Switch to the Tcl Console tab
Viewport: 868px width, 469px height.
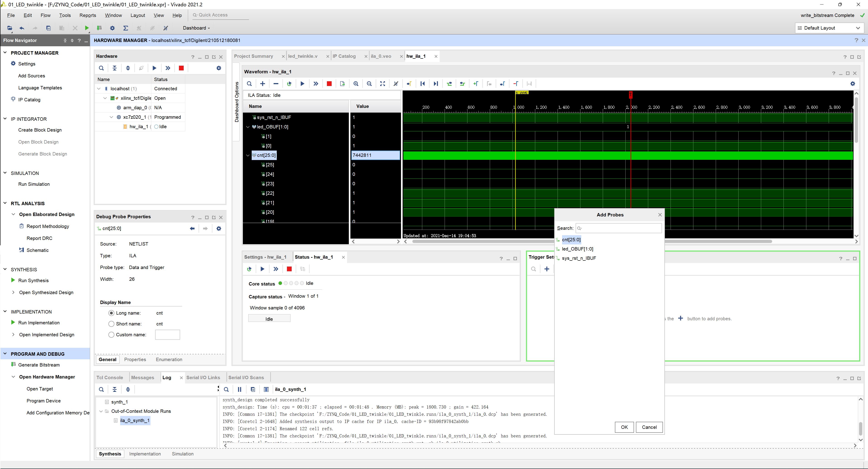point(111,377)
